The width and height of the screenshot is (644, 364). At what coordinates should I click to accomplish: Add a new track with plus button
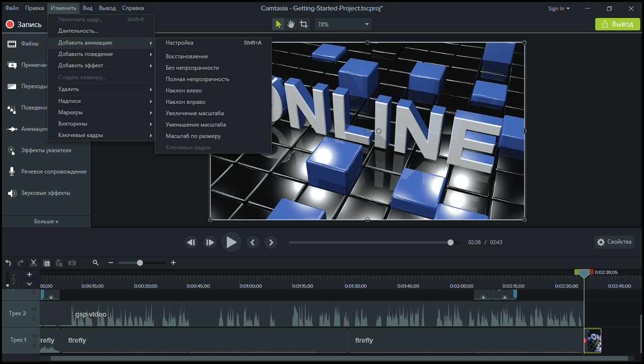tap(29, 274)
